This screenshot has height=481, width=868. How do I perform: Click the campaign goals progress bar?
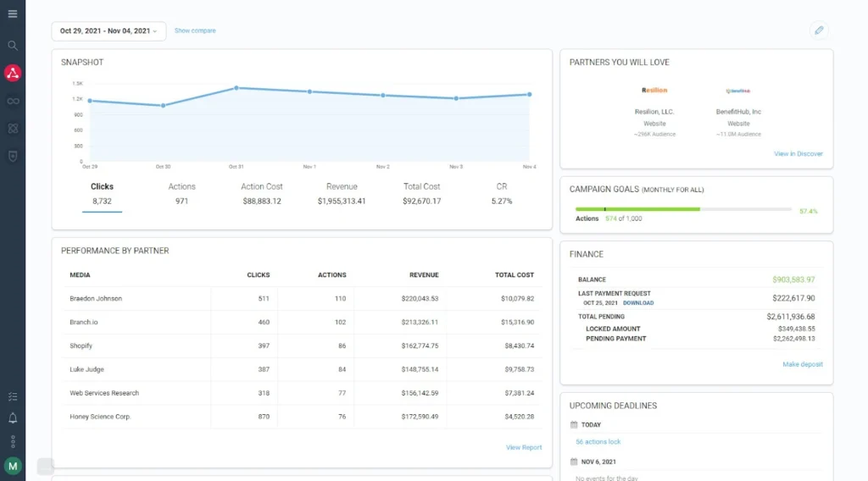(683, 209)
